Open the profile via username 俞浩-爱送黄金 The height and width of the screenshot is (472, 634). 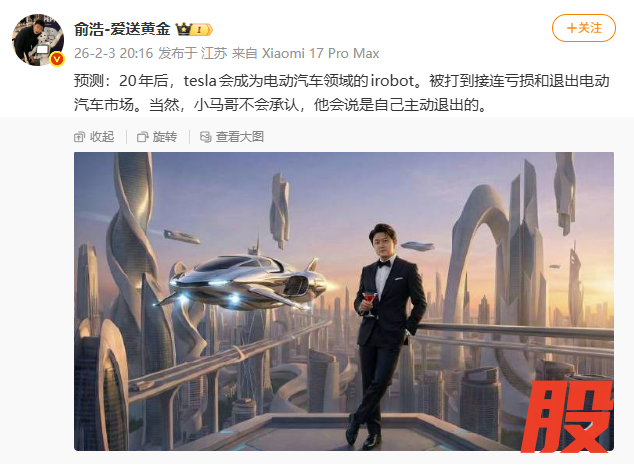point(122,29)
